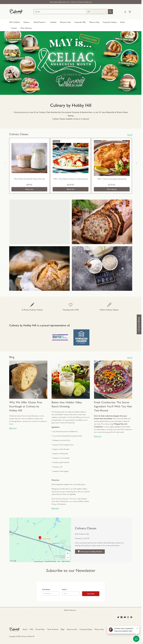Open the YouTube footer icon
This screenshot has width=143, height=644.
[x=125, y=617]
